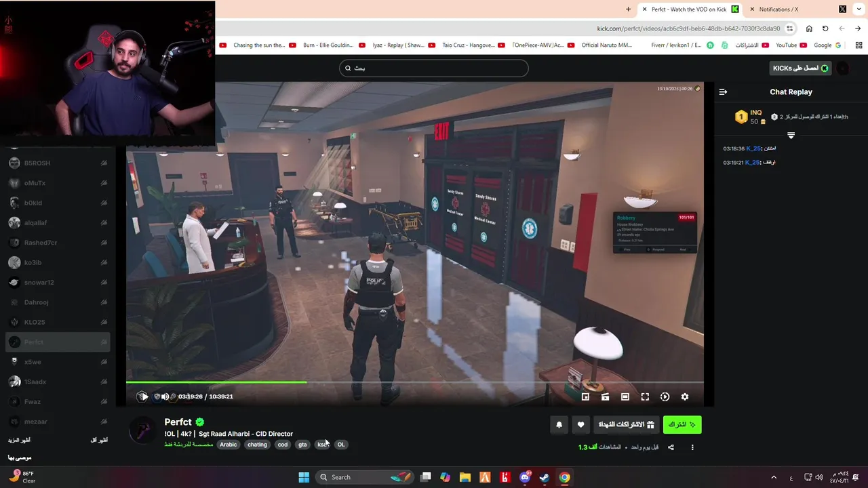Share this VOD video

tap(671, 447)
